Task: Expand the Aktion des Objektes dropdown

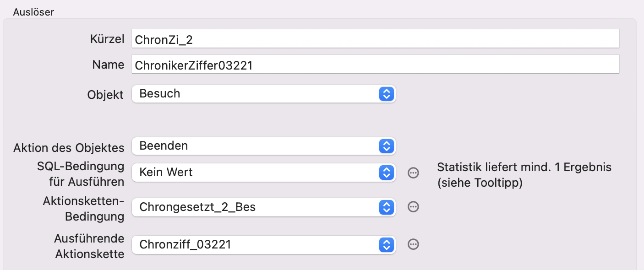Action: click(263, 146)
